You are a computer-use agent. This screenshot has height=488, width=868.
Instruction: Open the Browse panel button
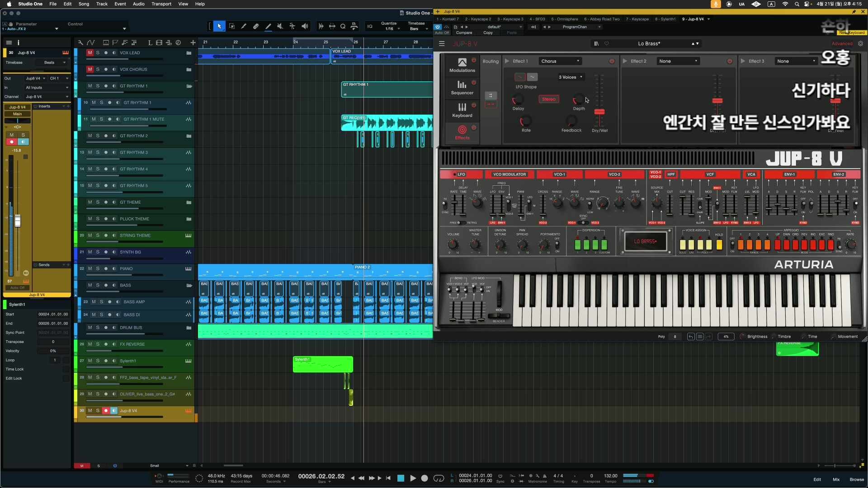856,479
